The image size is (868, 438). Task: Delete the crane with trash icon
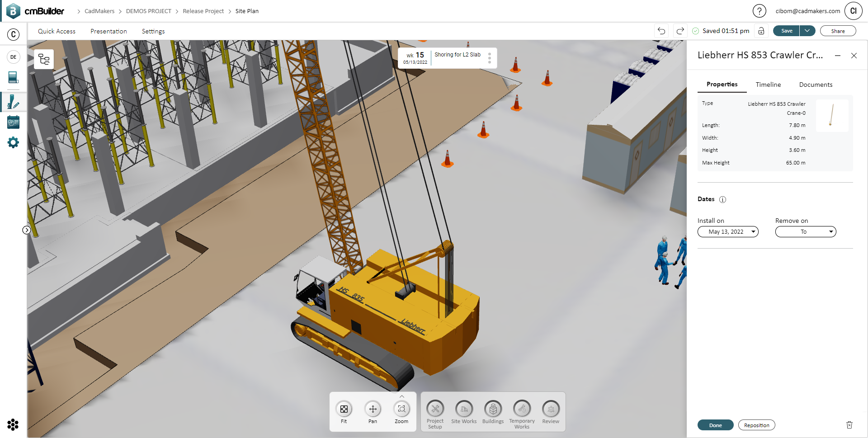[x=849, y=425]
